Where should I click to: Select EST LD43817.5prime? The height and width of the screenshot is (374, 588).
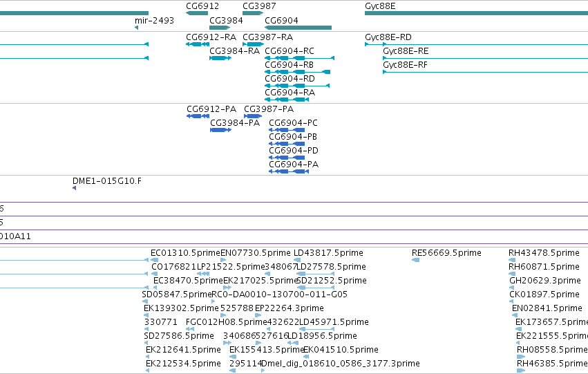click(x=328, y=253)
